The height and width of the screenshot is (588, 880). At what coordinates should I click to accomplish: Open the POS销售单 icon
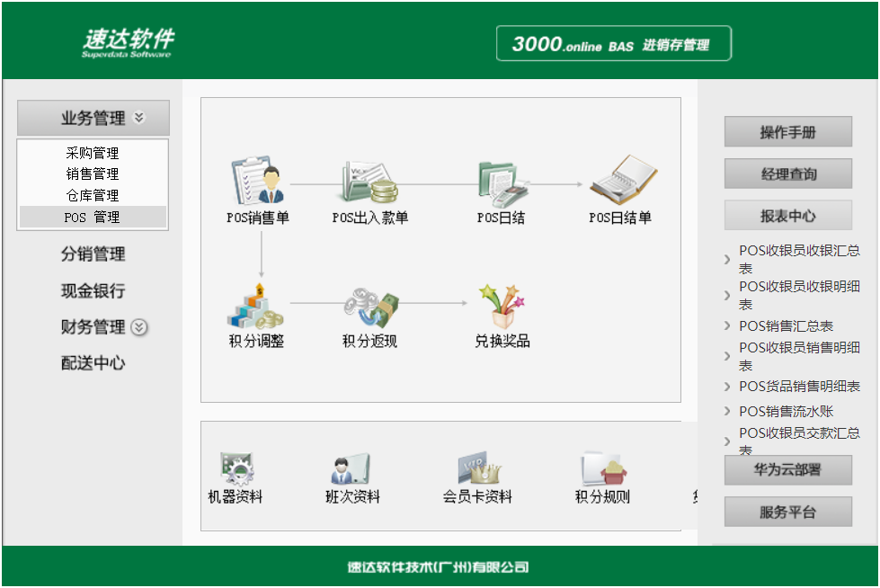(258, 181)
